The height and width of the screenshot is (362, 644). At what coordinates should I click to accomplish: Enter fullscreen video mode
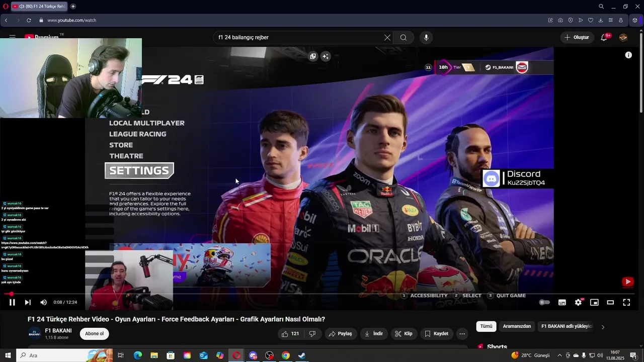coord(626,302)
